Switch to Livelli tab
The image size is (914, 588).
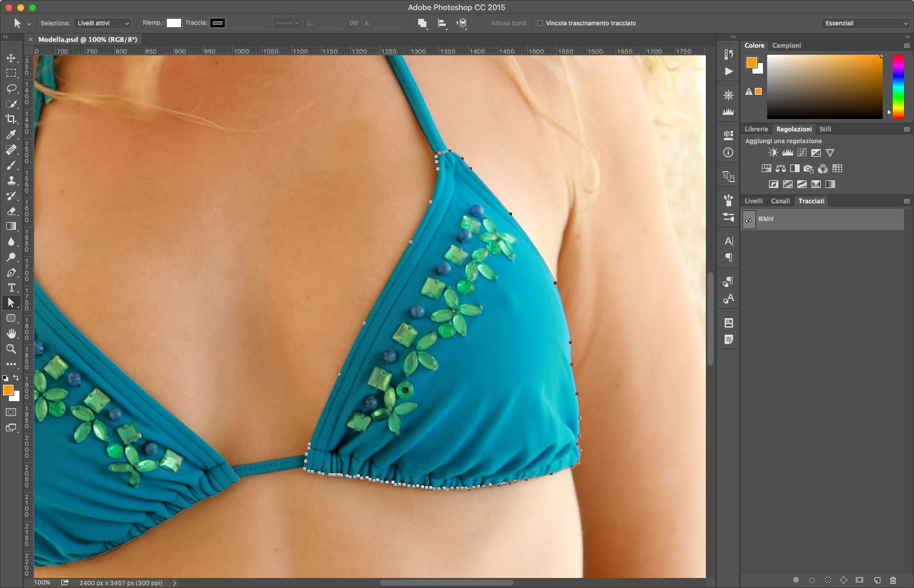[x=754, y=201]
